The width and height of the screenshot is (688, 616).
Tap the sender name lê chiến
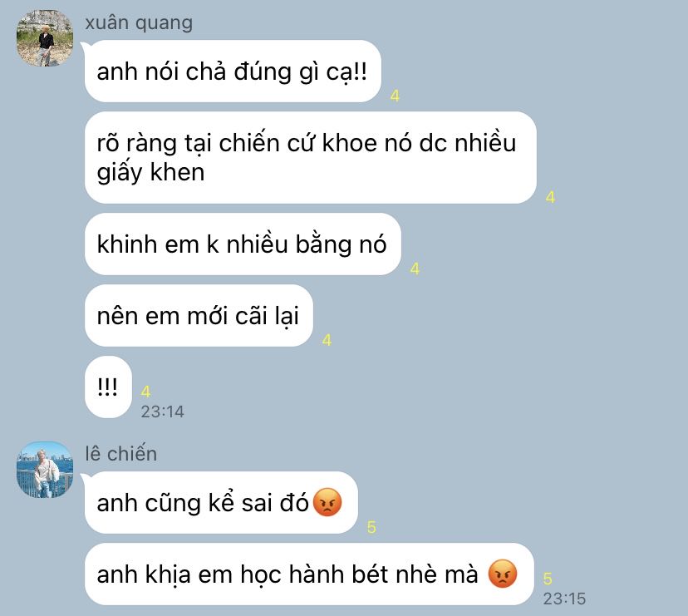(x=121, y=454)
